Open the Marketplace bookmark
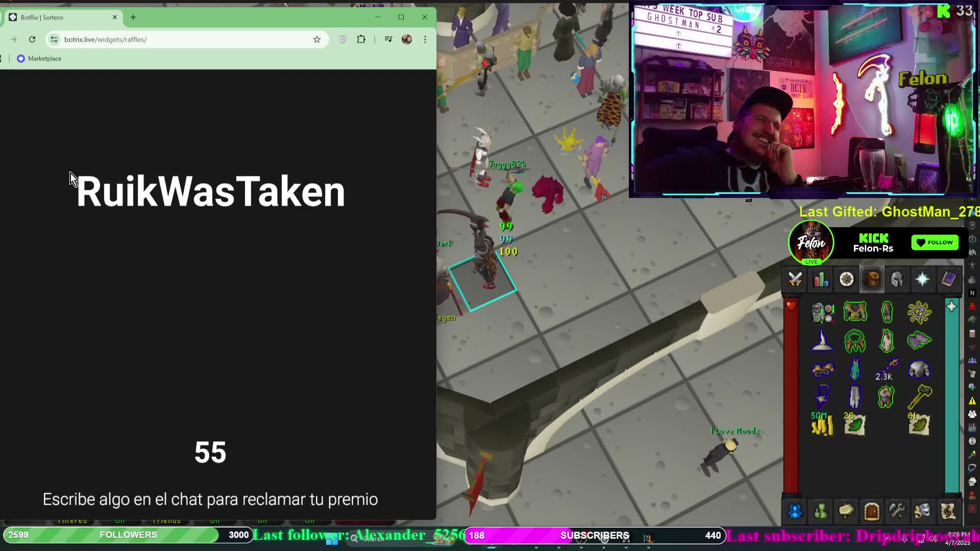The height and width of the screenshot is (551, 980). coord(39,59)
